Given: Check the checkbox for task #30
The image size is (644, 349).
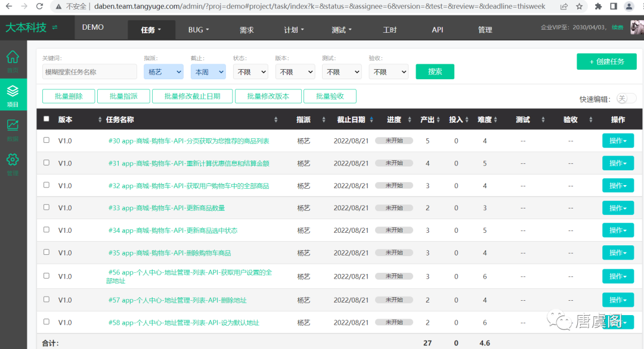Looking at the screenshot, I should click(46, 141).
